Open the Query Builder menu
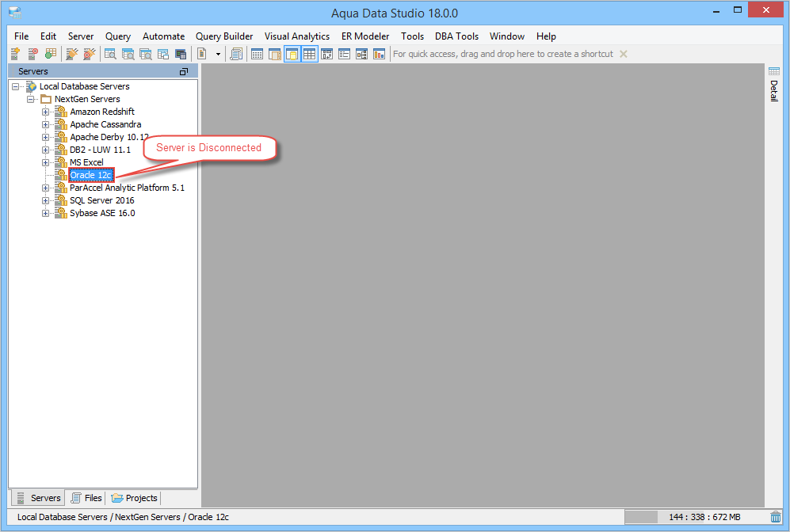The width and height of the screenshot is (790, 532). coord(224,36)
